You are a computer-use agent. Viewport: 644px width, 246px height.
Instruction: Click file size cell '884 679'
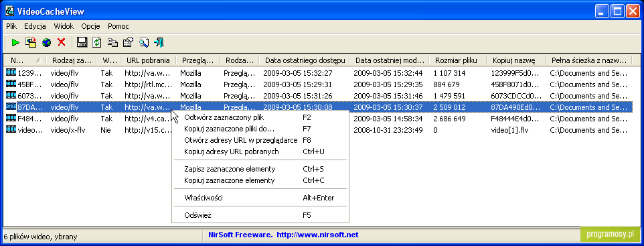(447, 84)
